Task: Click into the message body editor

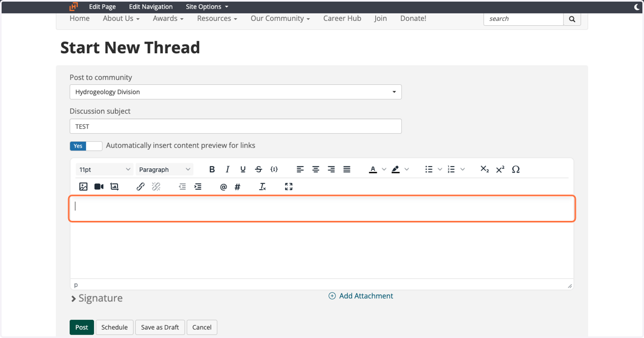Action: (x=322, y=236)
